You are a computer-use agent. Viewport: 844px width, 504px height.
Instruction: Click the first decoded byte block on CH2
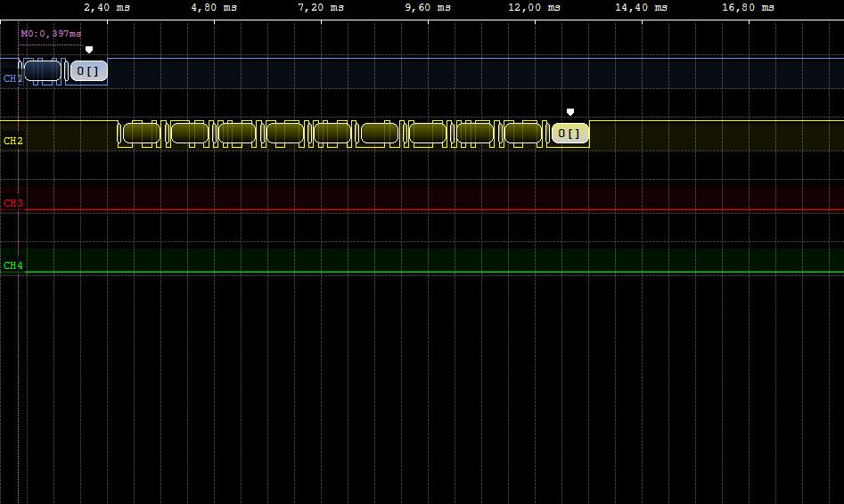tap(142, 134)
